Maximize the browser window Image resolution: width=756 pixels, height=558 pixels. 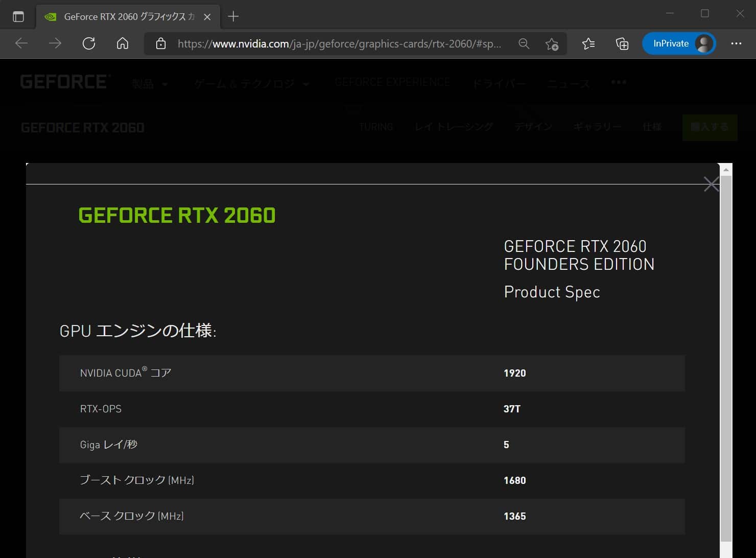pos(705,13)
